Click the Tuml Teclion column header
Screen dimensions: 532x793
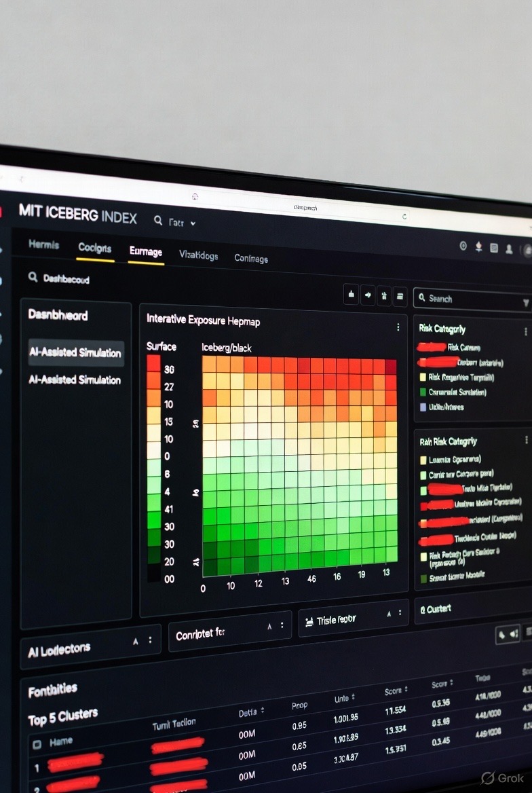174,724
